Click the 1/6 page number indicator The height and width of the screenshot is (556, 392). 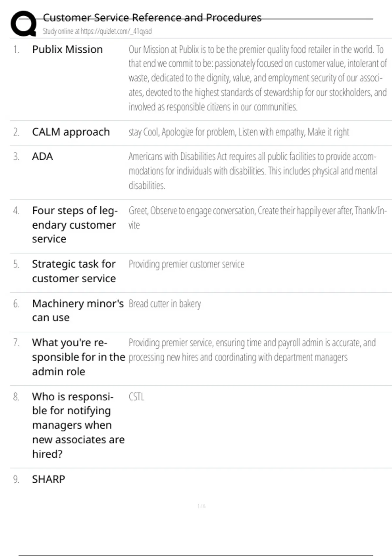(202, 506)
